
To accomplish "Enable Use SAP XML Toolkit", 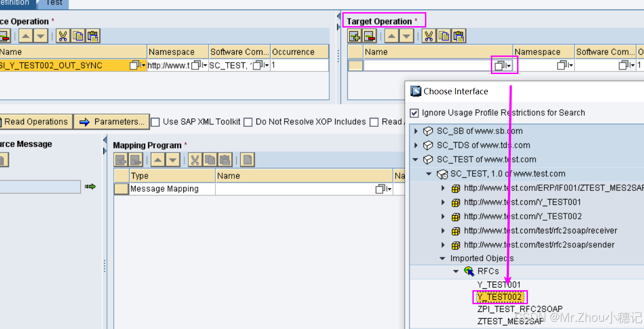I will pyautogui.click(x=155, y=121).
